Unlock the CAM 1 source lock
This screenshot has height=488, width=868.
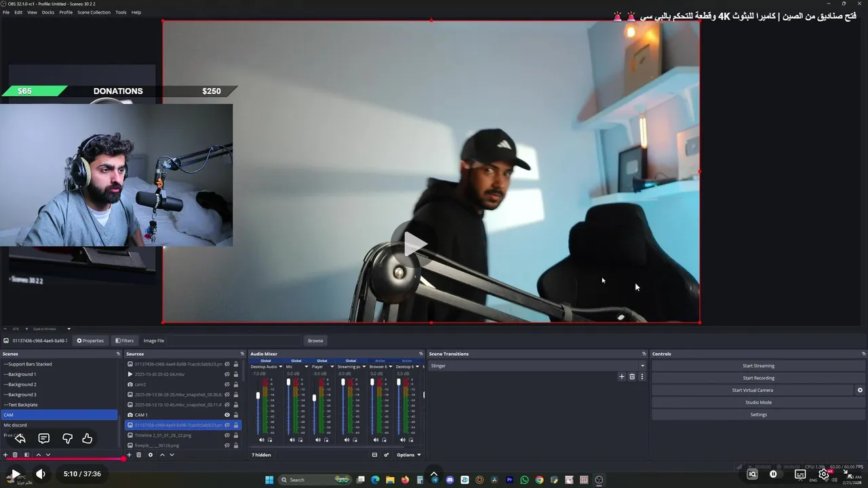(236, 415)
